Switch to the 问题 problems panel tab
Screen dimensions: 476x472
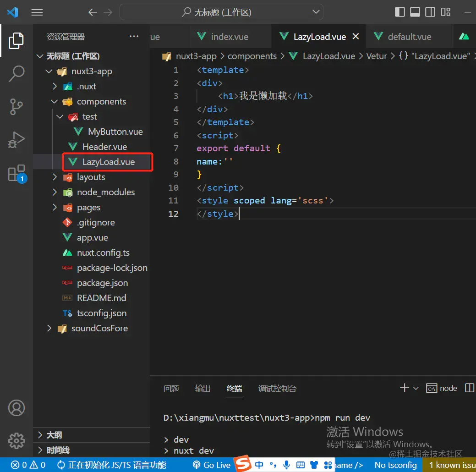[x=171, y=389]
